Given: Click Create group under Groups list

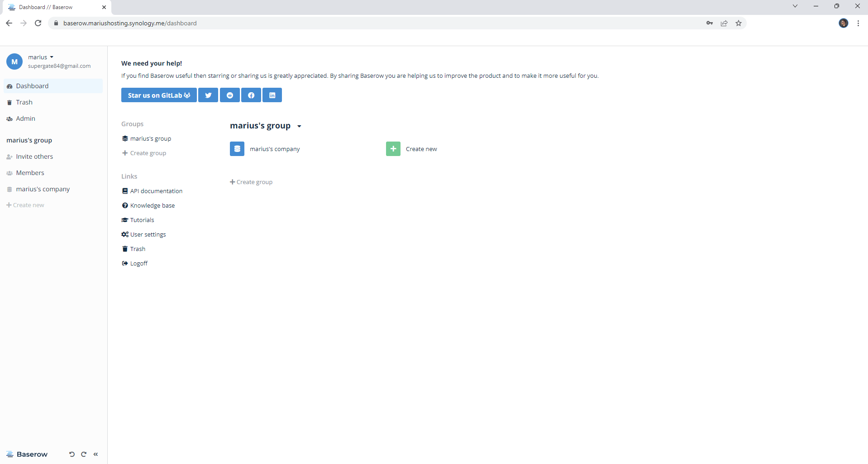Looking at the screenshot, I should coord(144,153).
